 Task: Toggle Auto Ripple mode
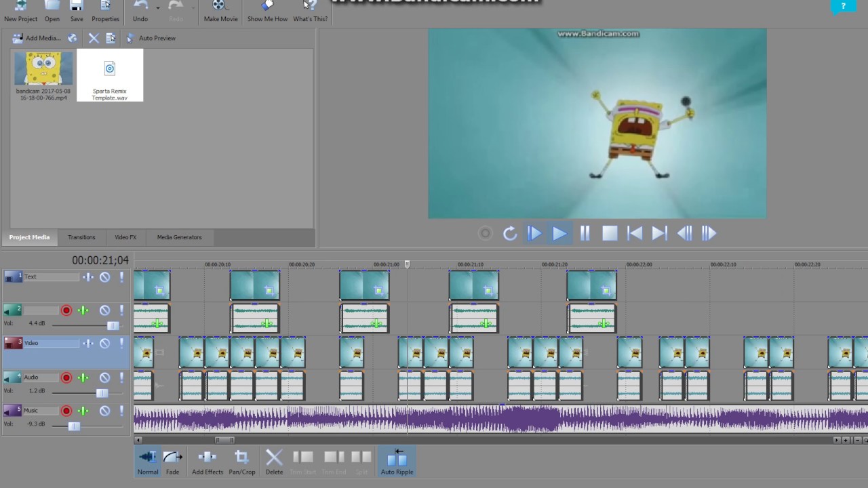click(x=397, y=462)
